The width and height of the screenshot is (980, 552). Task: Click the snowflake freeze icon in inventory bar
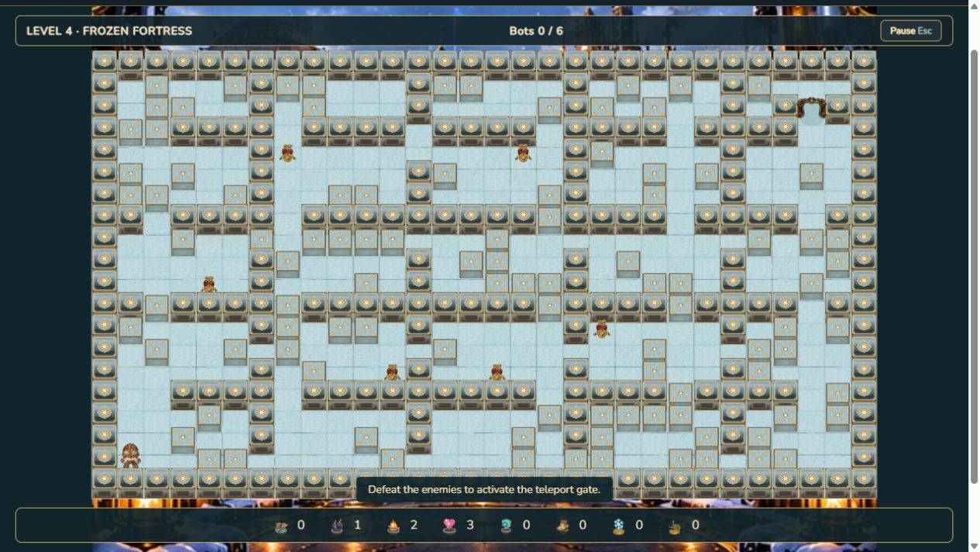coord(618,526)
